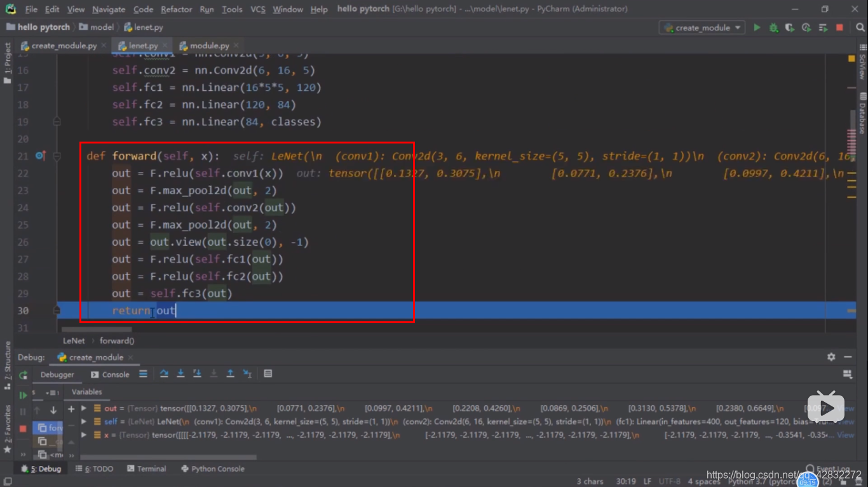
Task: Restore debug panel layout icon
Action: (847, 375)
